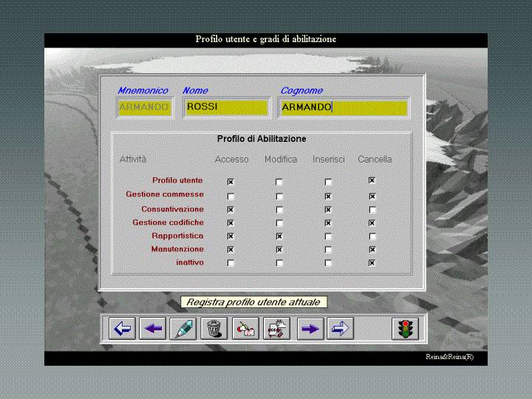Enable Modifica for Consuntivazione

279,210
